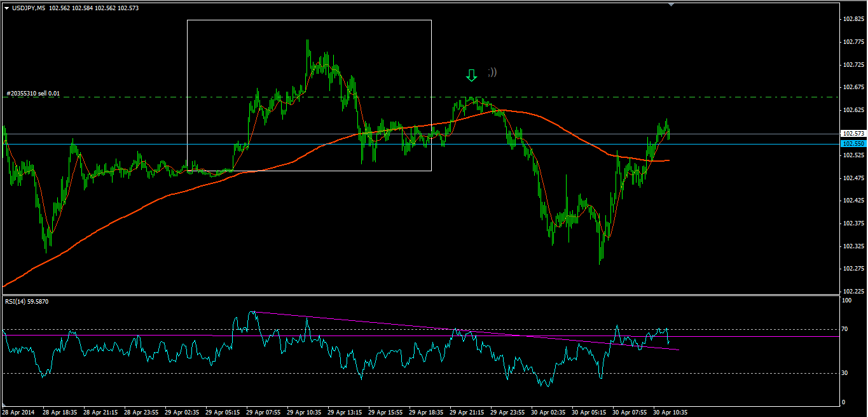This screenshot has width=868, height=417.
Task: Select the ';))' text label on chart
Action: coord(493,72)
